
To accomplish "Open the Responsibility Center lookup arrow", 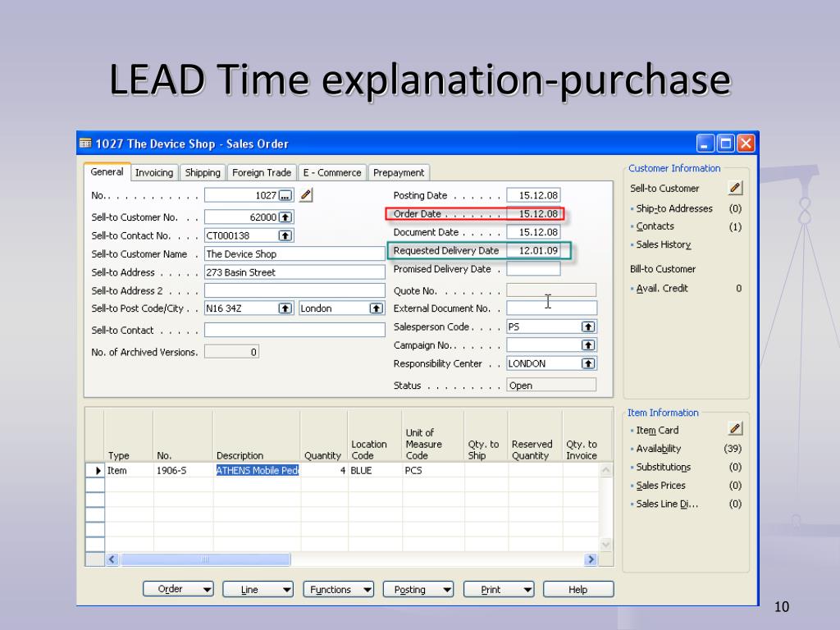I will coord(588,363).
